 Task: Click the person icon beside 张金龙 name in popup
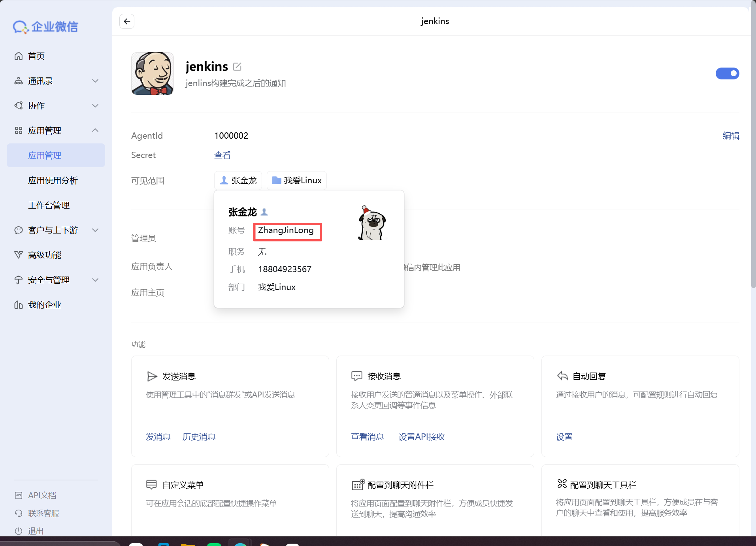click(264, 212)
